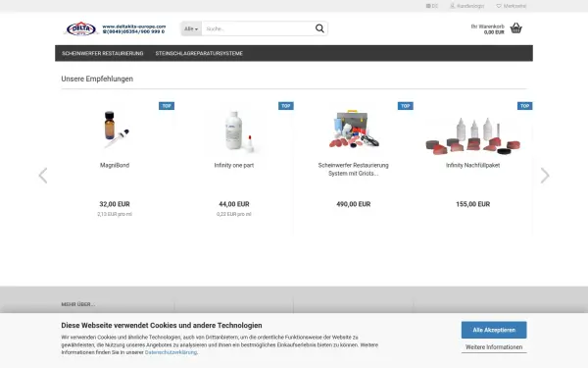Click TOP badge on Scheinwerfer Restaurierung System
This screenshot has width=588, height=368.
(x=406, y=106)
